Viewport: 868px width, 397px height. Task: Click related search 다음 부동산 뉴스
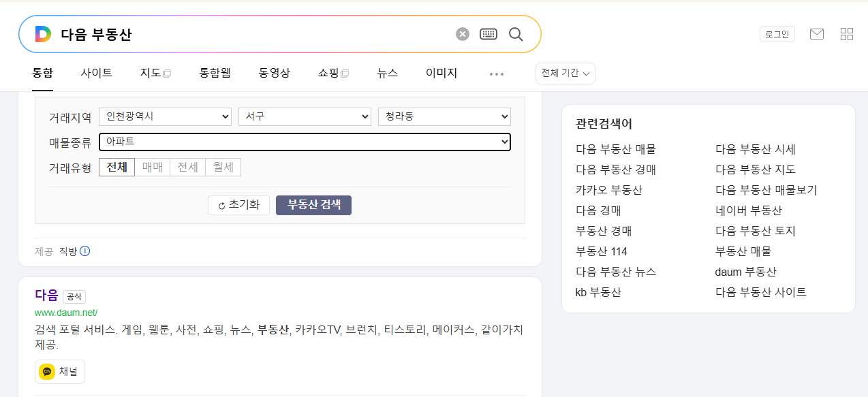click(616, 272)
